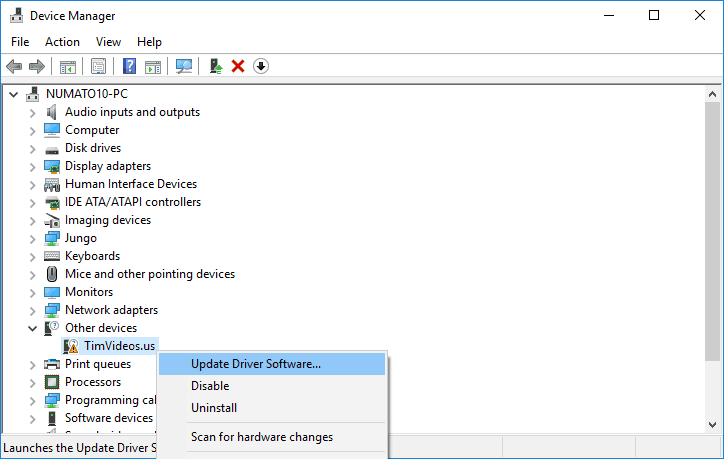The height and width of the screenshot is (459, 724).
Task: Expand the Programming cables category
Action: [32, 401]
